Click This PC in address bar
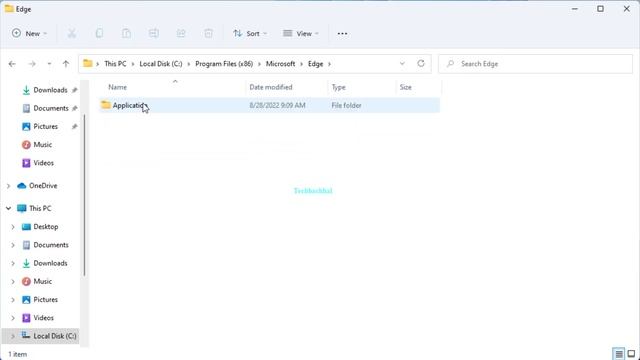The image size is (640, 360). pyautogui.click(x=115, y=64)
